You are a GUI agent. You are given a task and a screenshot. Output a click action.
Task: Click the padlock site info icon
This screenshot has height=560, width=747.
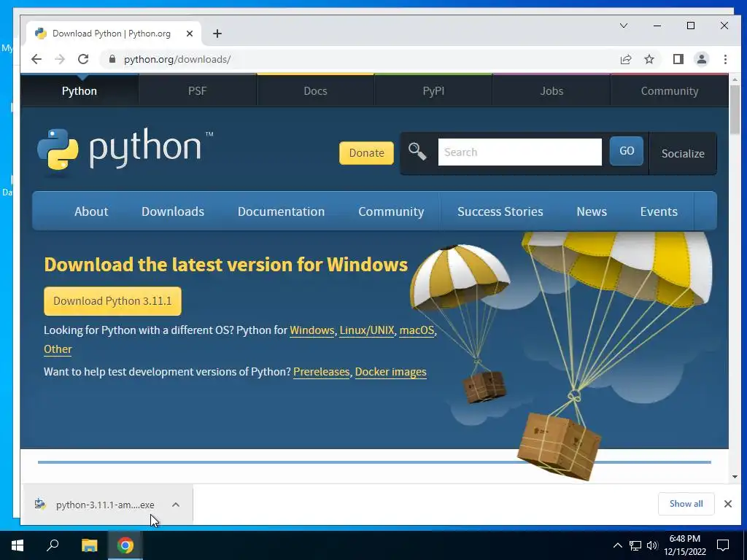[x=112, y=59]
